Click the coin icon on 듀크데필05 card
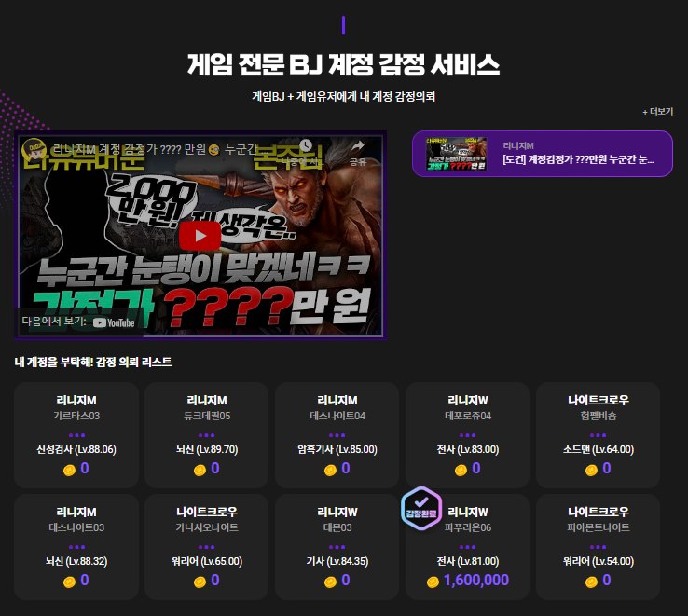Viewport: 688px width, 616px height. coord(200,471)
